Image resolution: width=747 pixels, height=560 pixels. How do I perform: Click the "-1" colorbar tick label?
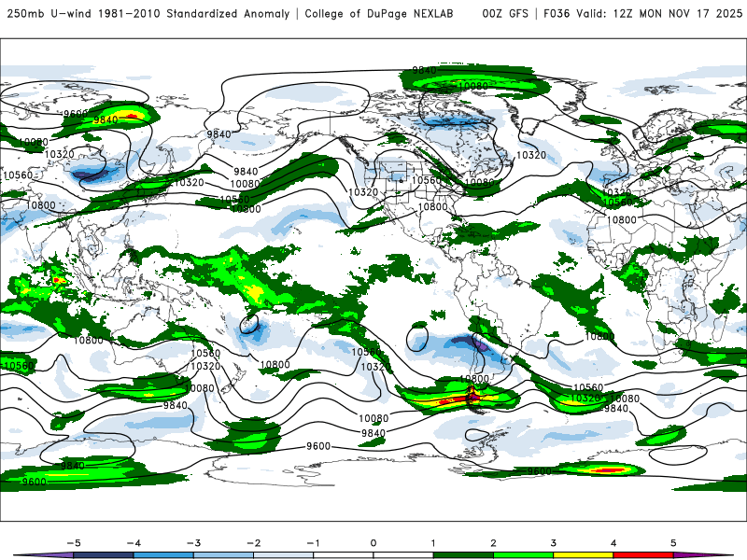click(x=314, y=543)
